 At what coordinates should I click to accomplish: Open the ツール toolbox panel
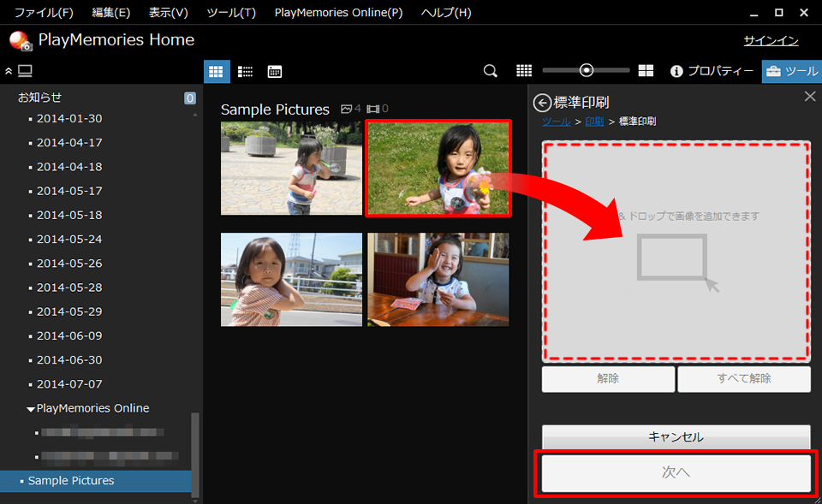[791, 71]
